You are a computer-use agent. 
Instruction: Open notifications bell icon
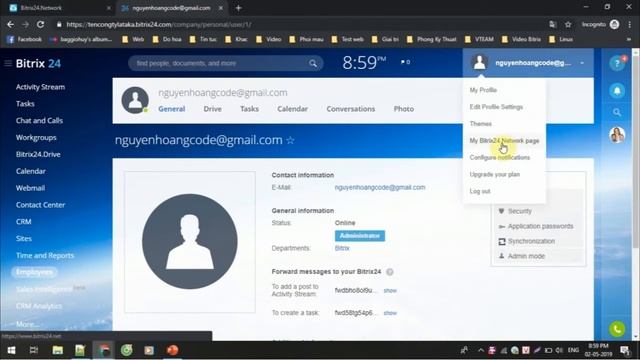tap(617, 91)
